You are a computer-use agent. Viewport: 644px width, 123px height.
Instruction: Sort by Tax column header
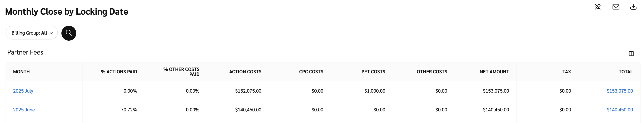coord(567,72)
